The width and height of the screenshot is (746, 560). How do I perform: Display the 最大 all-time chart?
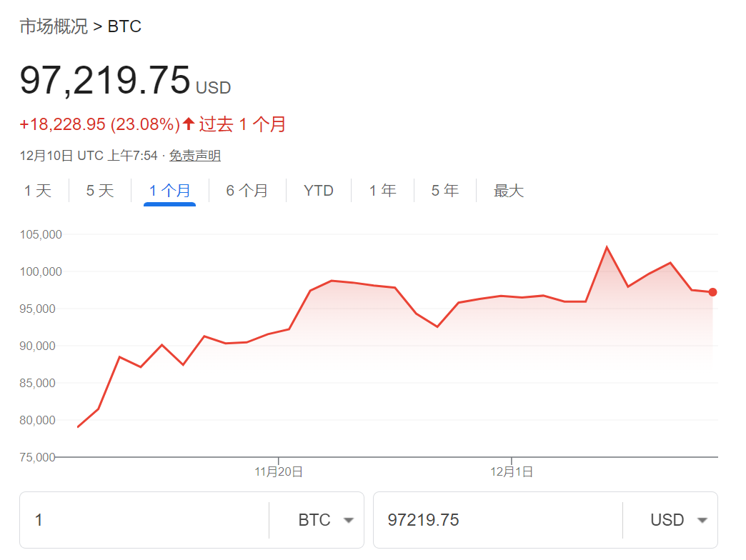coord(508,190)
